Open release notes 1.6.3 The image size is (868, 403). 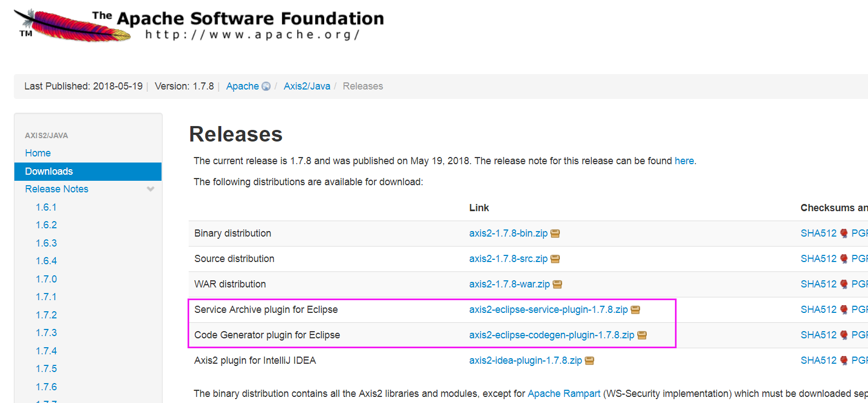coord(46,243)
